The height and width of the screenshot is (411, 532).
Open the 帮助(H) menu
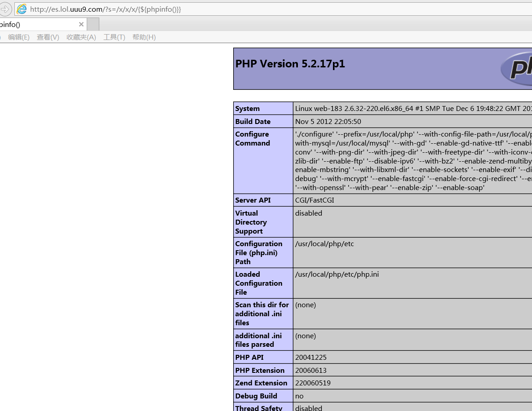(x=144, y=37)
